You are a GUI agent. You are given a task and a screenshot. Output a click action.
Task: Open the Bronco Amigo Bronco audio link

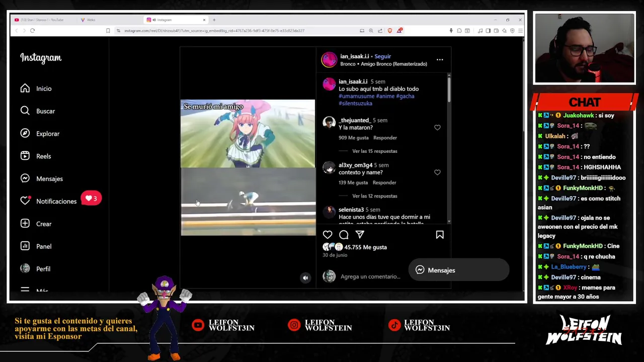coord(383,64)
